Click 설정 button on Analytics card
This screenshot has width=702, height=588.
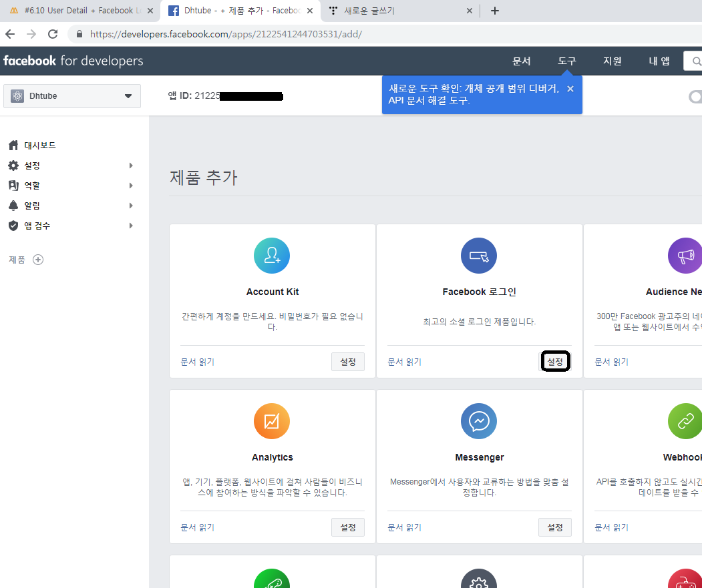coord(348,527)
